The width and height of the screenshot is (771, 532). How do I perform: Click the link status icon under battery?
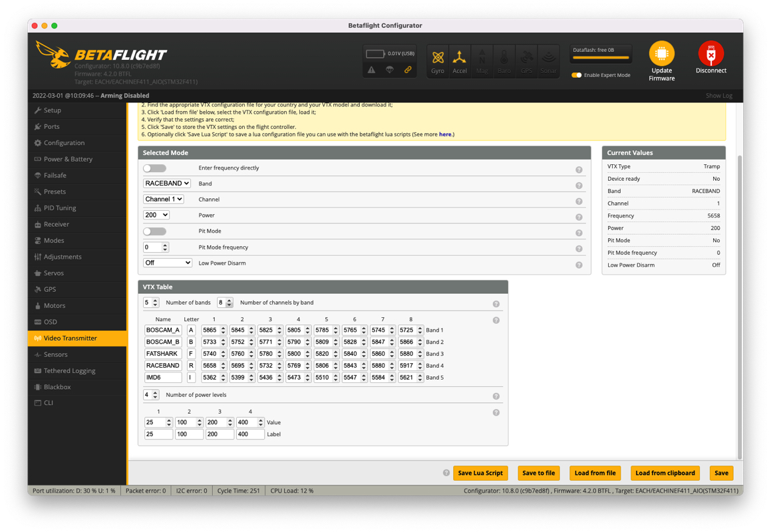(x=408, y=70)
